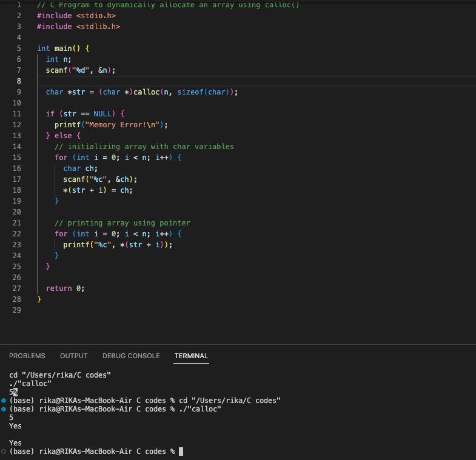Click line number 29 in gutter

(x=17, y=310)
